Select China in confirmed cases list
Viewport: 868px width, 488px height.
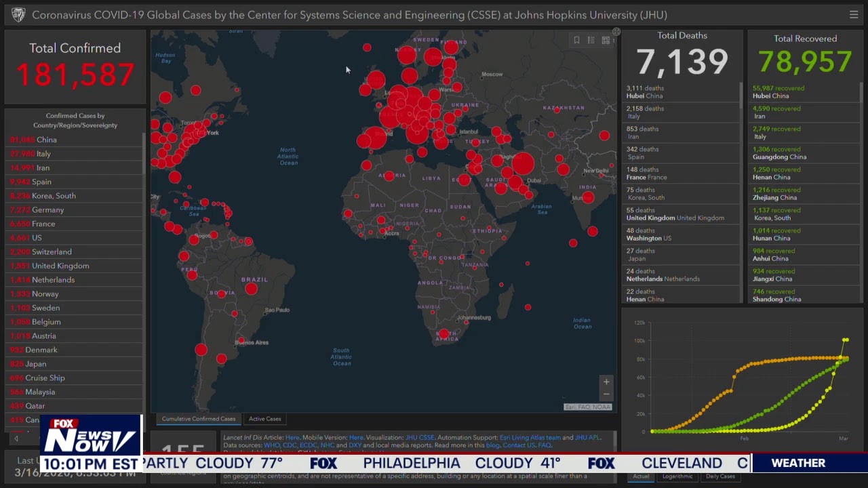pyautogui.click(x=75, y=140)
